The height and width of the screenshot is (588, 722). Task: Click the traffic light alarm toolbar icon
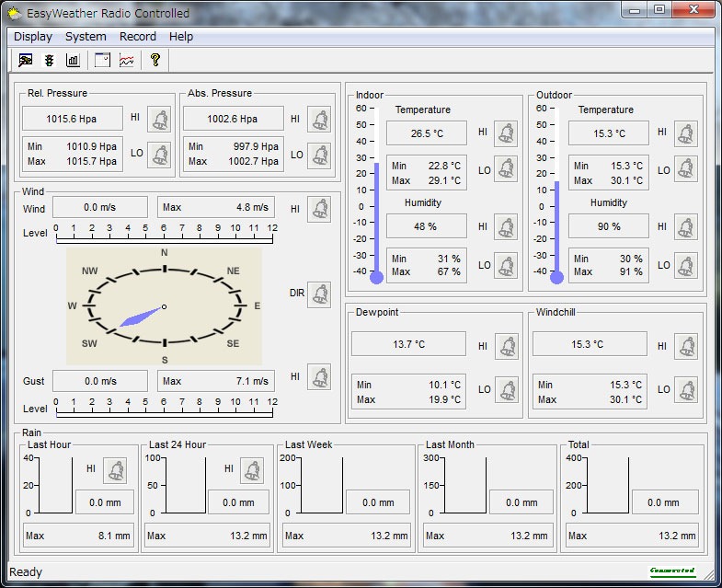pos(49,60)
